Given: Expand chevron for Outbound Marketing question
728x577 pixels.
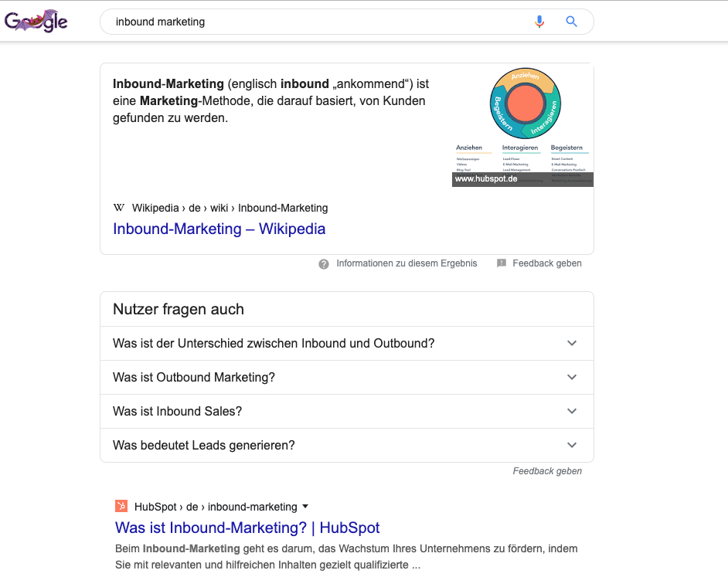Looking at the screenshot, I should pos(572,377).
